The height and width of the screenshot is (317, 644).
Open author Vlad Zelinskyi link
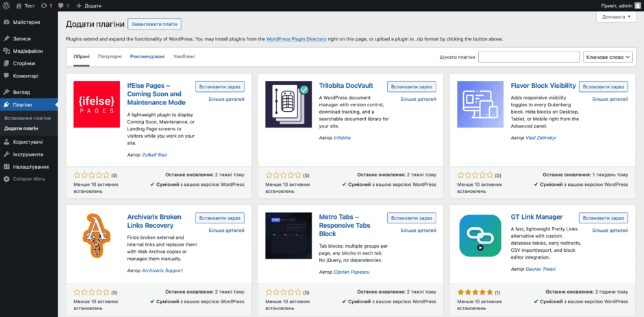coord(541,138)
